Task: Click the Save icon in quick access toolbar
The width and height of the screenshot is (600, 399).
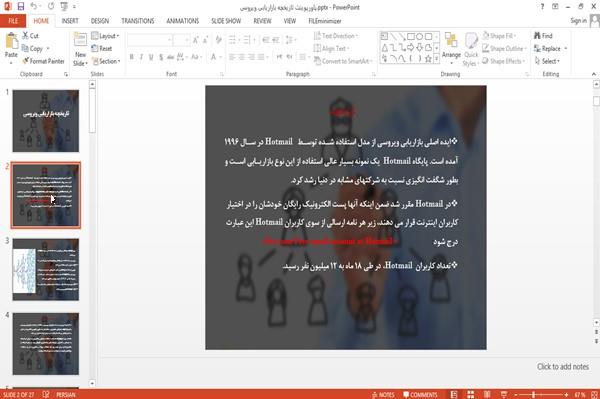Action: [x=21, y=7]
